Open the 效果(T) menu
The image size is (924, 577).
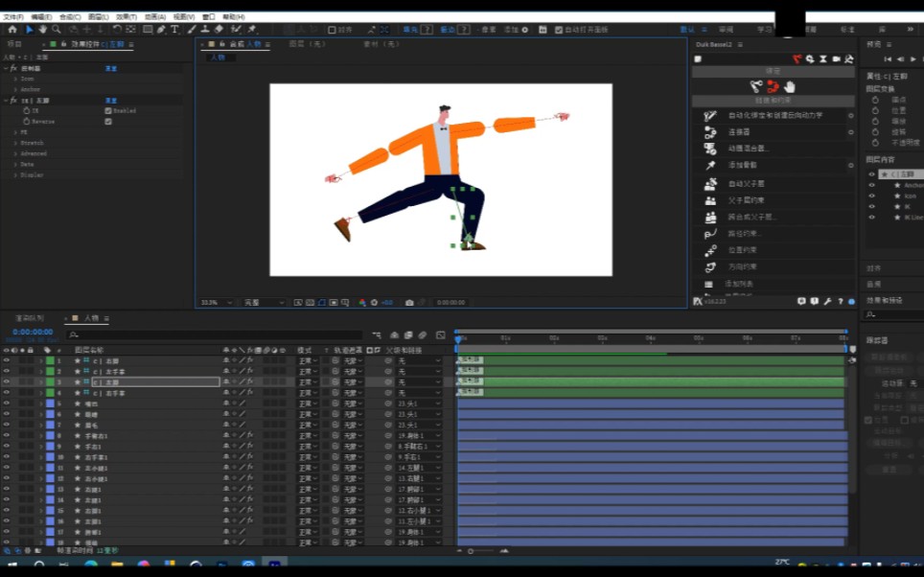[126, 16]
